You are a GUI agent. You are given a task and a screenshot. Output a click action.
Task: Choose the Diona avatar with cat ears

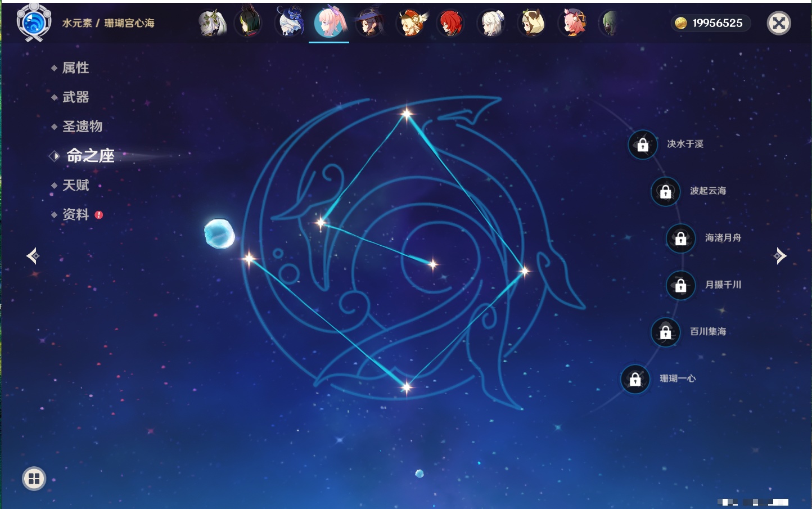tap(573, 23)
